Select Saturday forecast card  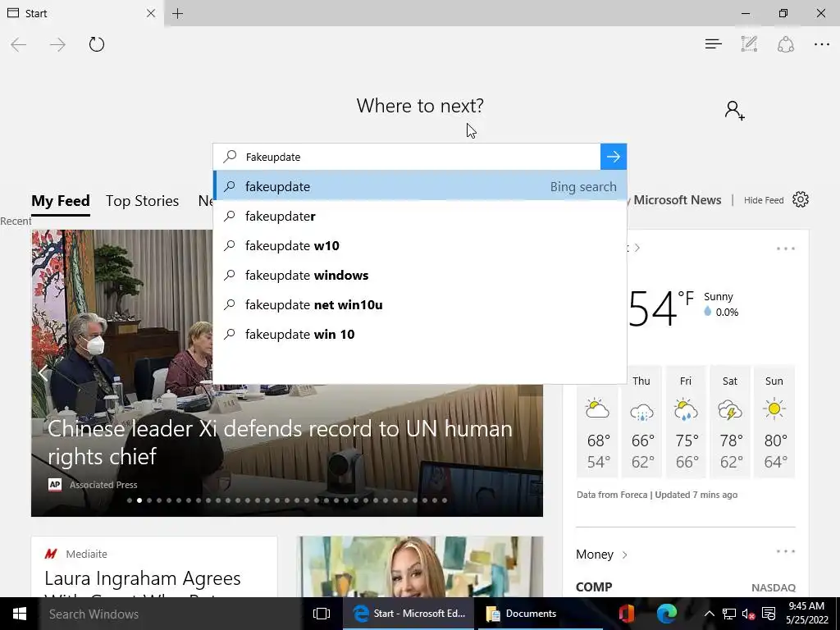730,422
